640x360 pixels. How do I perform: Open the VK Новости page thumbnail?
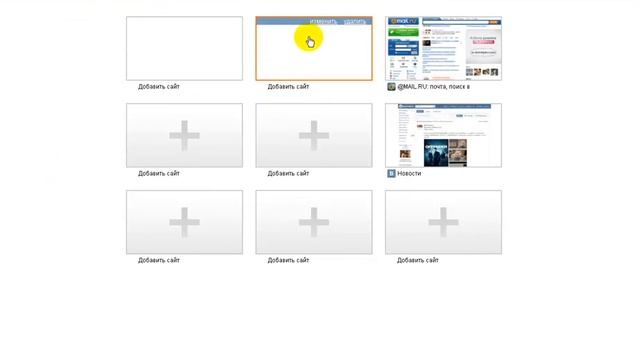pyautogui.click(x=443, y=136)
